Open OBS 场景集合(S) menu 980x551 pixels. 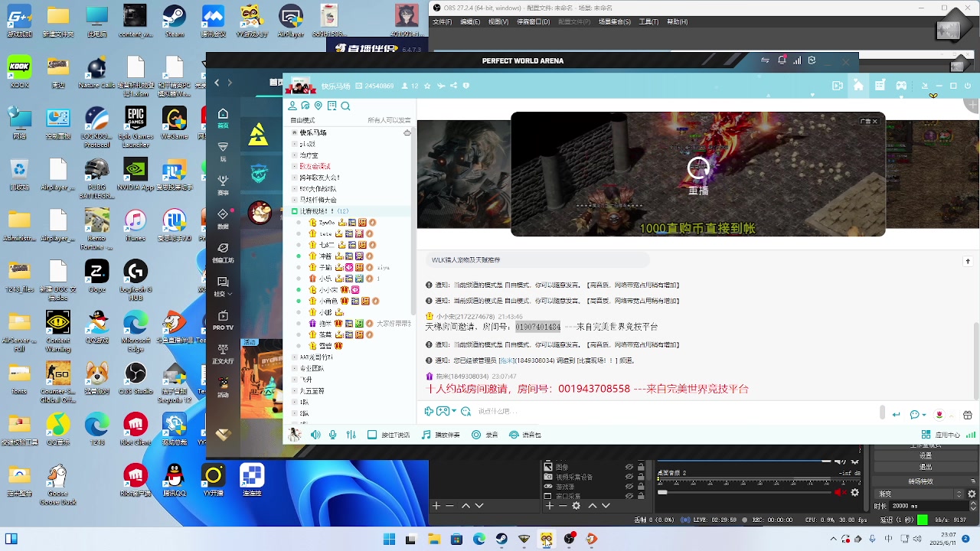[x=614, y=22]
